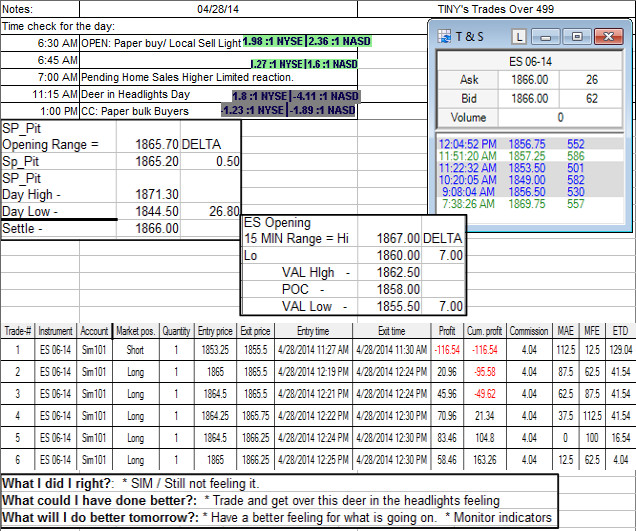Viewport: 636px width, 531px height.
Task: Click the Market pos. column header
Action: click(135, 331)
